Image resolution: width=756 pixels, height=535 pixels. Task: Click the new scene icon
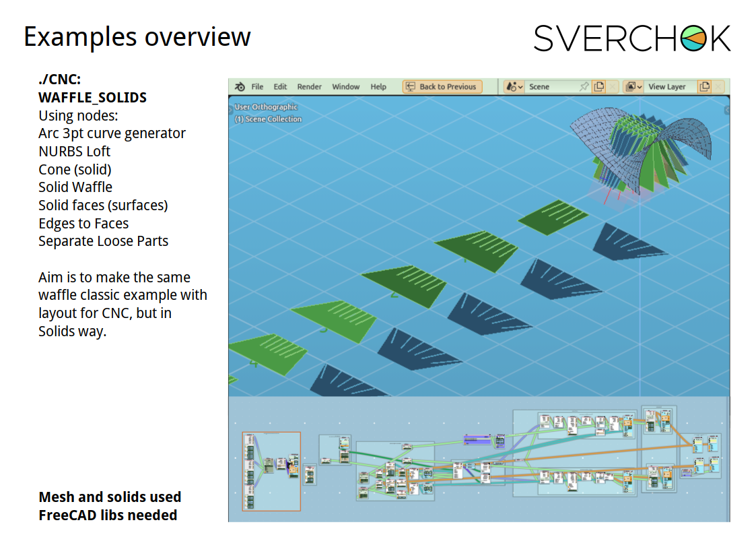click(598, 87)
